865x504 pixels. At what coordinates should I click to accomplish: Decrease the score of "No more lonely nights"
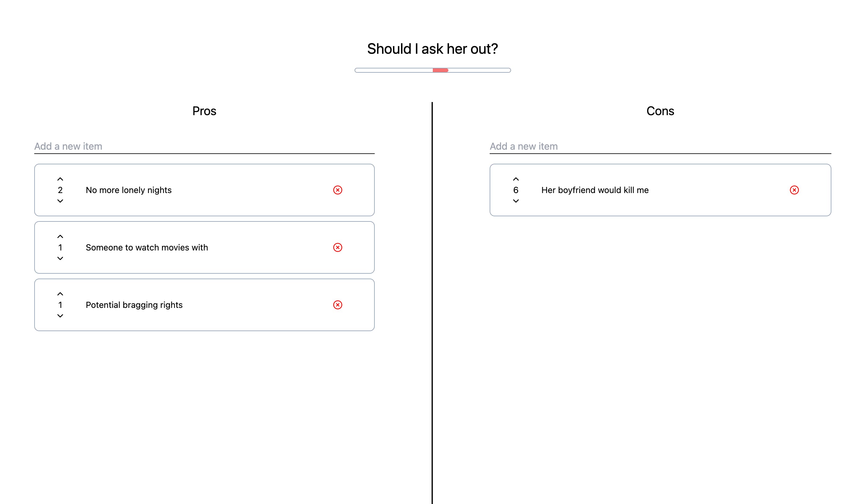tap(61, 201)
